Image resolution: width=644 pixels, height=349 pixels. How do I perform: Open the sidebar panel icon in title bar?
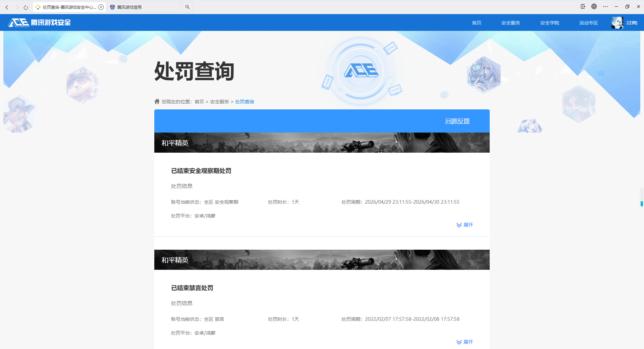pyautogui.click(x=583, y=6)
